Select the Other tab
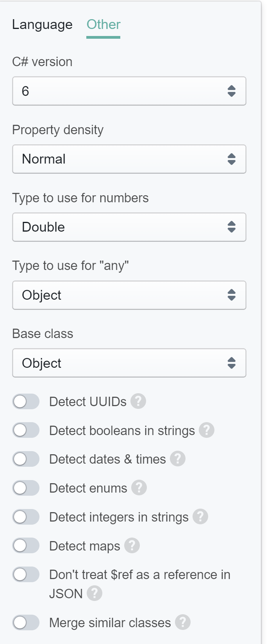This screenshot has height=644, width=273. coord(103,25)
